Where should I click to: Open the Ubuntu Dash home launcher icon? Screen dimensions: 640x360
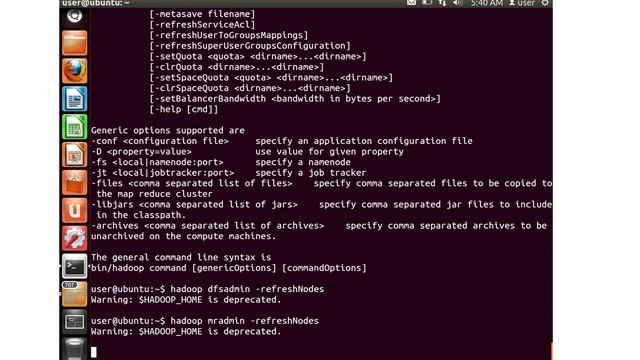tap(74, 16)
